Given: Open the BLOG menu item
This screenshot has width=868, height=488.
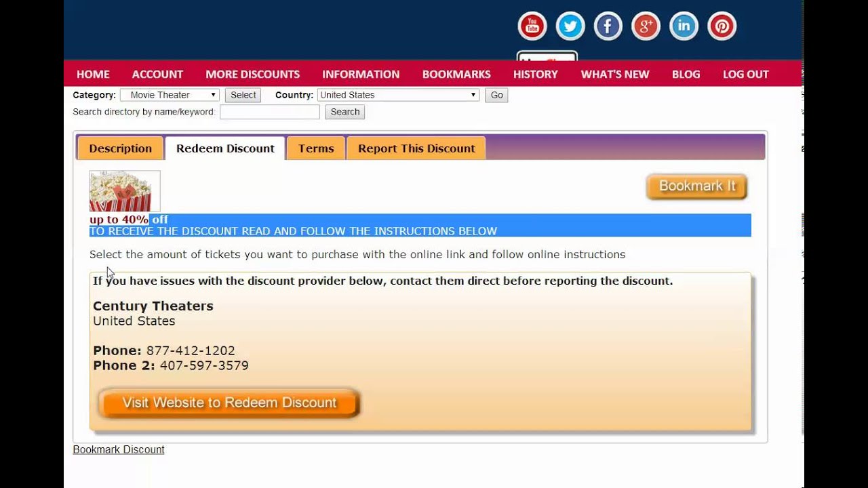Looking at the screenshot, I should coord(686,74).
